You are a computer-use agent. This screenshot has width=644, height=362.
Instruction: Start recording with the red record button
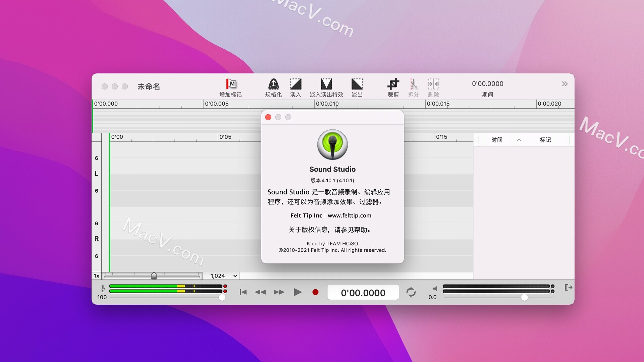315,292
